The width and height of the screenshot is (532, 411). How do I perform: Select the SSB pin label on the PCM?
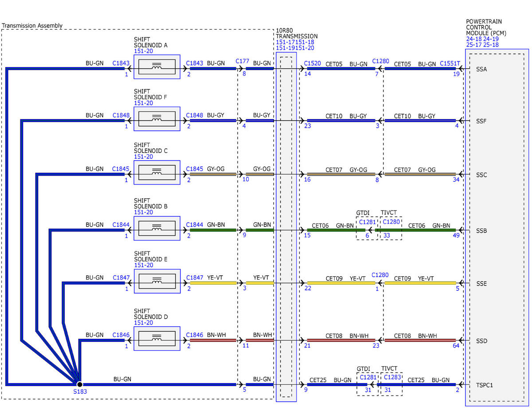(x=481, y=231)
